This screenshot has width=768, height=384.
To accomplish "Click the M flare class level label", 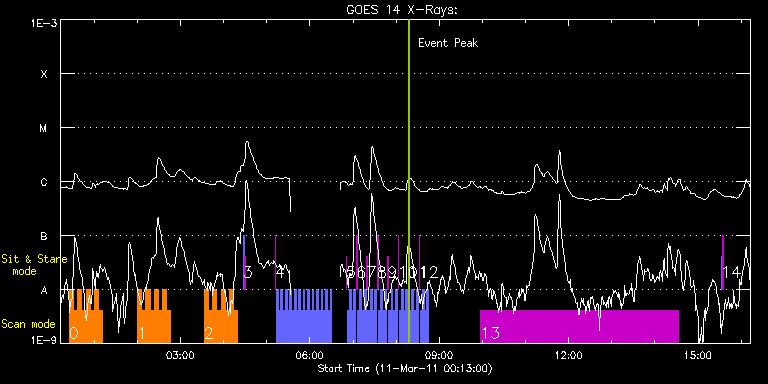I will 44,128.
